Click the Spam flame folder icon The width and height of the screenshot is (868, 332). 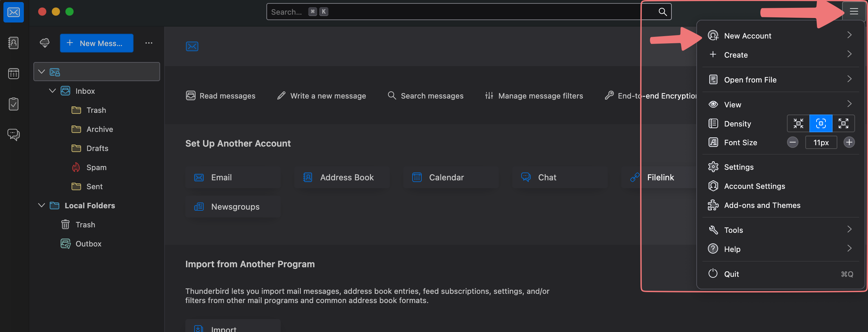(76, 167)
